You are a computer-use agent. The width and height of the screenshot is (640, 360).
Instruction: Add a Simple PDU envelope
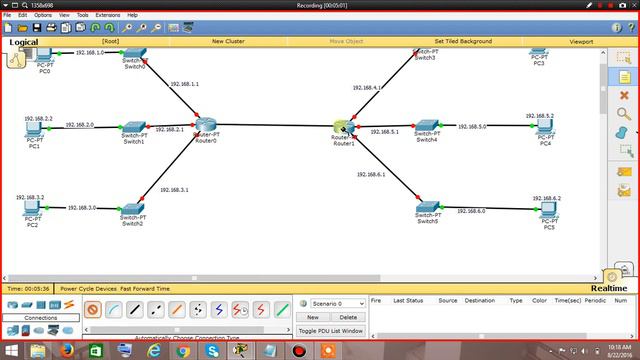[624, 172]
